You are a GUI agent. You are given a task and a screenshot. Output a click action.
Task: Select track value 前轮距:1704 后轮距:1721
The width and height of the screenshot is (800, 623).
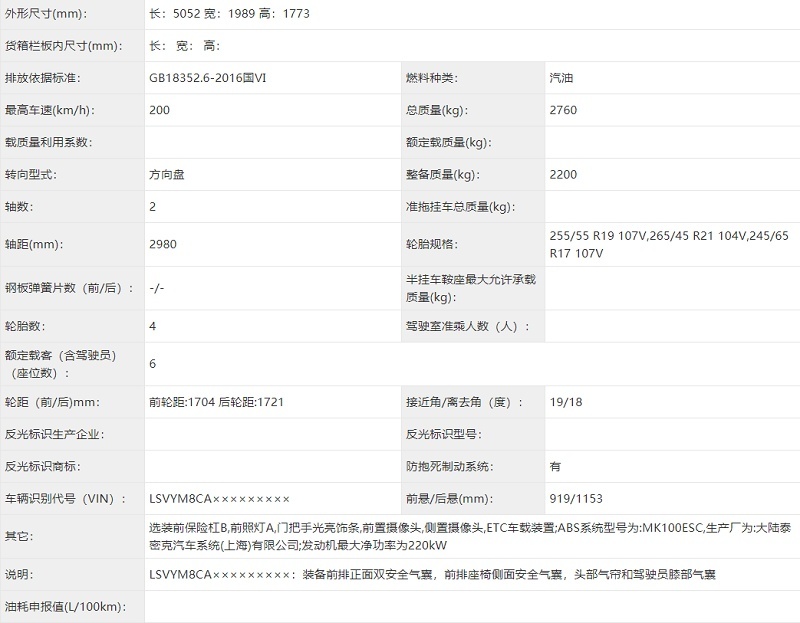click(216, 402)
